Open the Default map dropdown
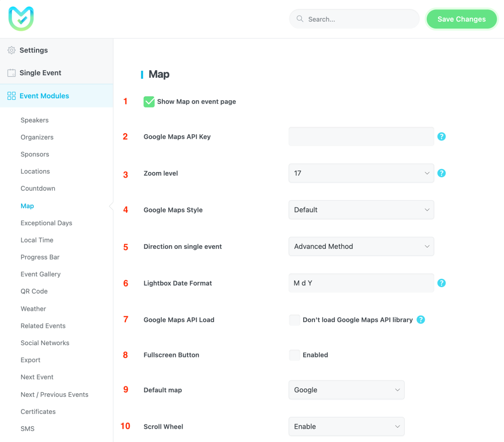The width and height of the screenshot is (504, 442). 346,390
